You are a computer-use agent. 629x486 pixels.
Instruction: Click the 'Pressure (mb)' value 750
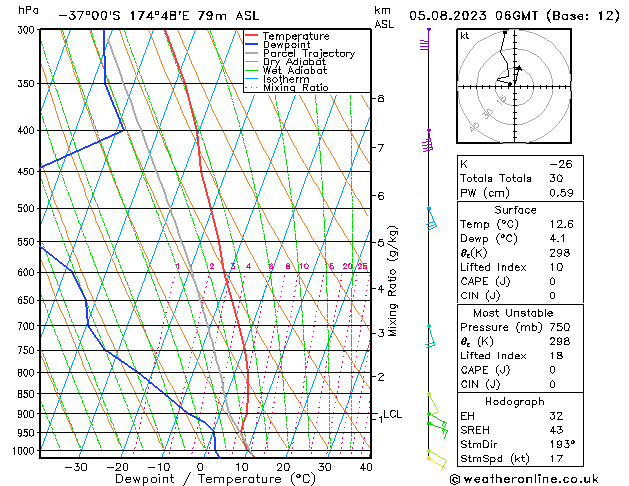[x=560, y=327]
